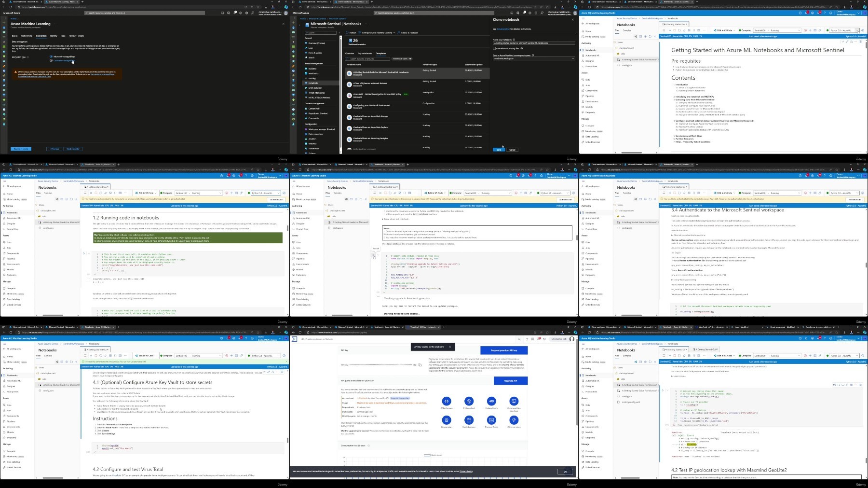Image resolution: width=868 pixels, height=488 pixels.
Task: Click the Upgrade API button
Action: (511, 381)
